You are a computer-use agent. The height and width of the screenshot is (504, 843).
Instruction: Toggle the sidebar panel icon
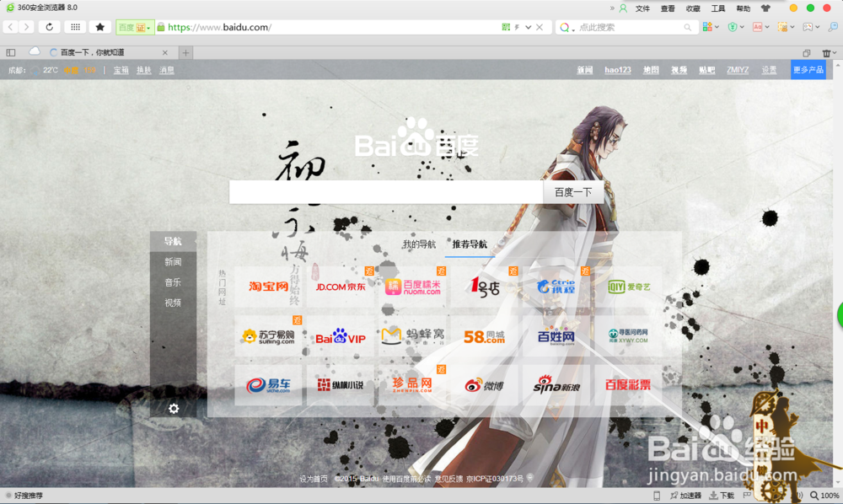click(x=11, y=52)
